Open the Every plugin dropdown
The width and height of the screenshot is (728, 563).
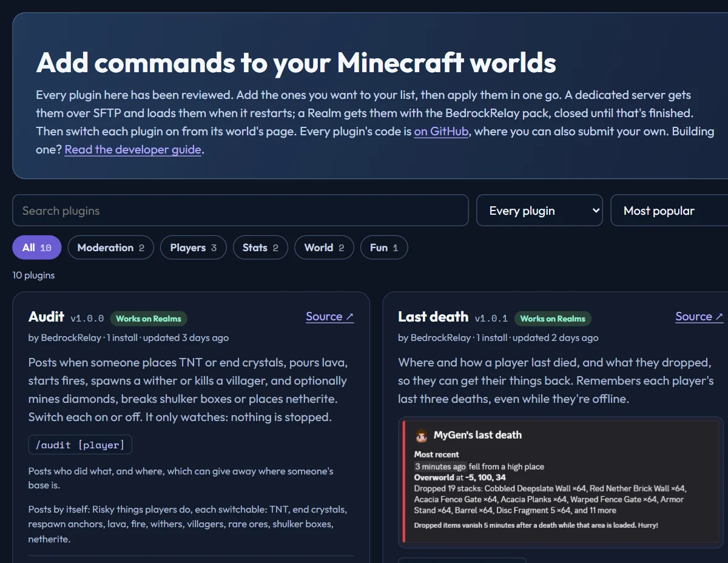(539, 211)
